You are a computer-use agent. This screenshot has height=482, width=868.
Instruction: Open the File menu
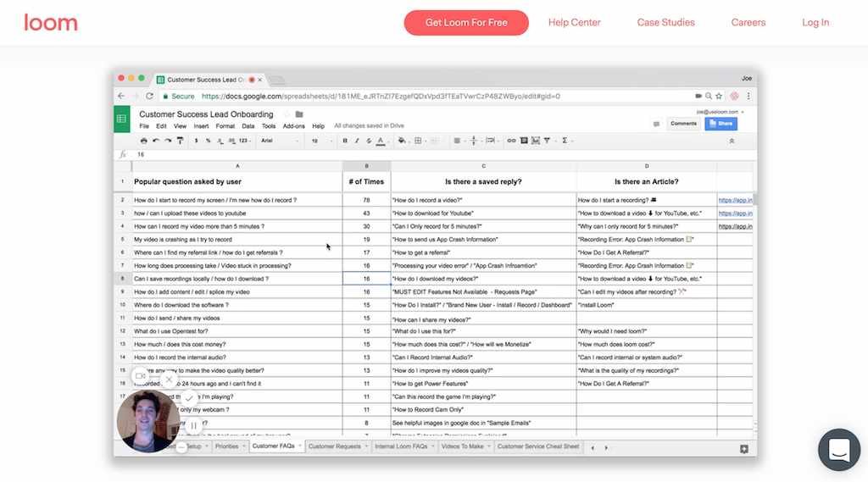click(144, 126)
